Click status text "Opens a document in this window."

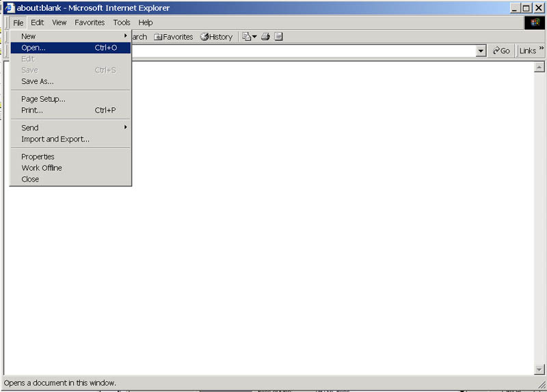pyautogui.click(x=59, y=383)
